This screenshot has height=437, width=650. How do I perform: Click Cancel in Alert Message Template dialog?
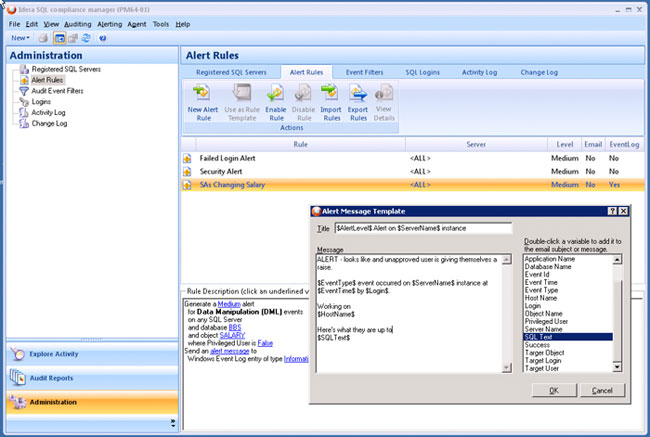tap(602, 391)
